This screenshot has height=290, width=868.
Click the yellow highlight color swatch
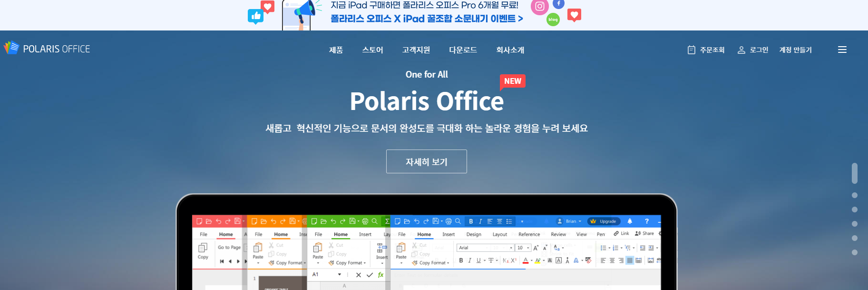(x=537, y=260)
